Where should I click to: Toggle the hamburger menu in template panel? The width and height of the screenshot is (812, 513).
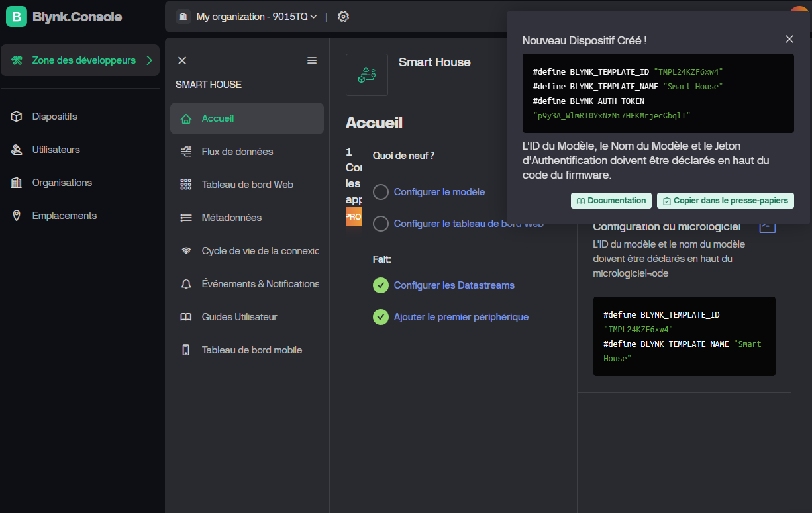tap(312, 60)
